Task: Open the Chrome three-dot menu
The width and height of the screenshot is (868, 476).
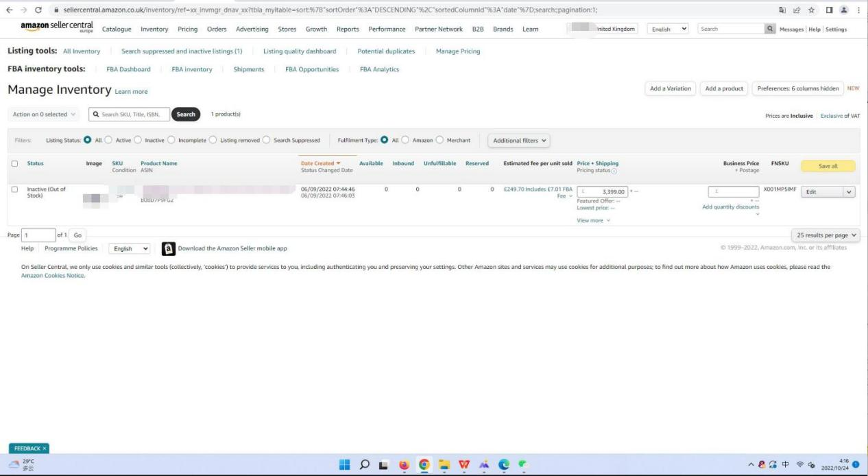Action: [x=859, y=10]
